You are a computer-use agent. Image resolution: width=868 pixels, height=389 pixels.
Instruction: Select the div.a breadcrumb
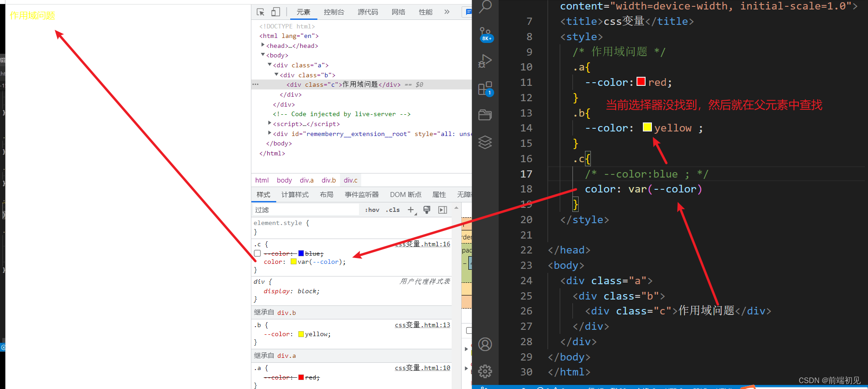tap(307, 180)
